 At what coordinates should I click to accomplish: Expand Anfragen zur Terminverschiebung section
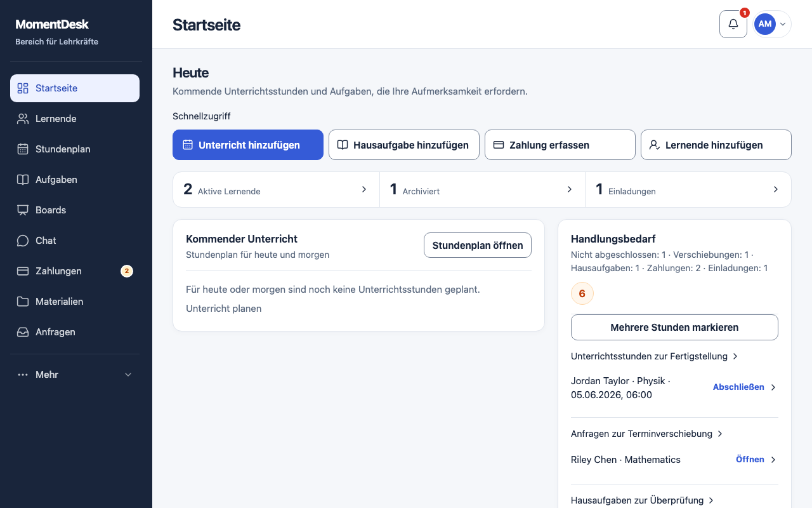click(647, 434)
